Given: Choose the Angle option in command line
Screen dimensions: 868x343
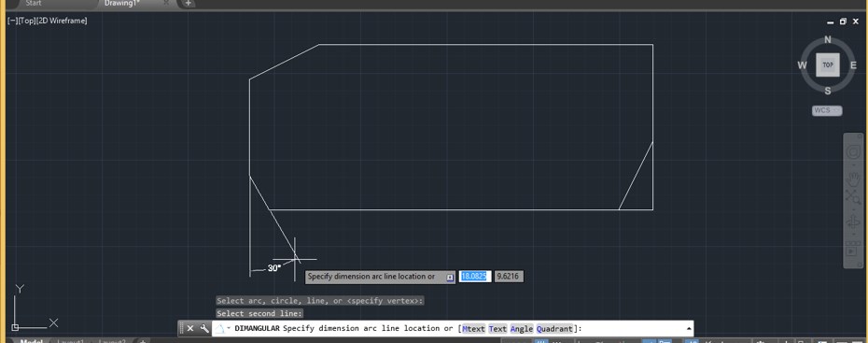Looking at the screenshot, I should (x=522, y=329).
